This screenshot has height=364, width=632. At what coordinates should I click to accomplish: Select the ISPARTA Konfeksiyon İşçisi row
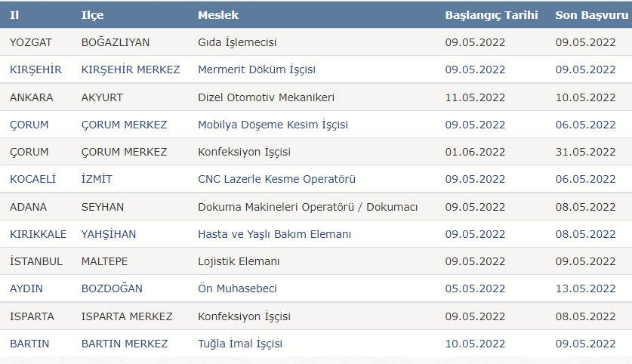316,316
